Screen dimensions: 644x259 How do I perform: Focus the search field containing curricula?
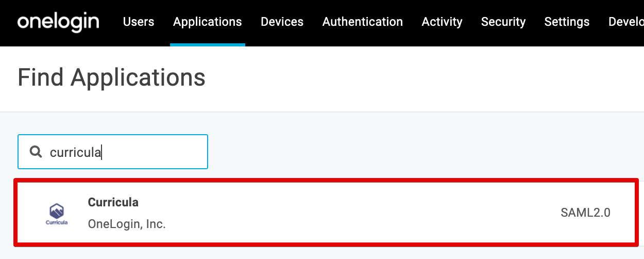[x=113, y=152]
